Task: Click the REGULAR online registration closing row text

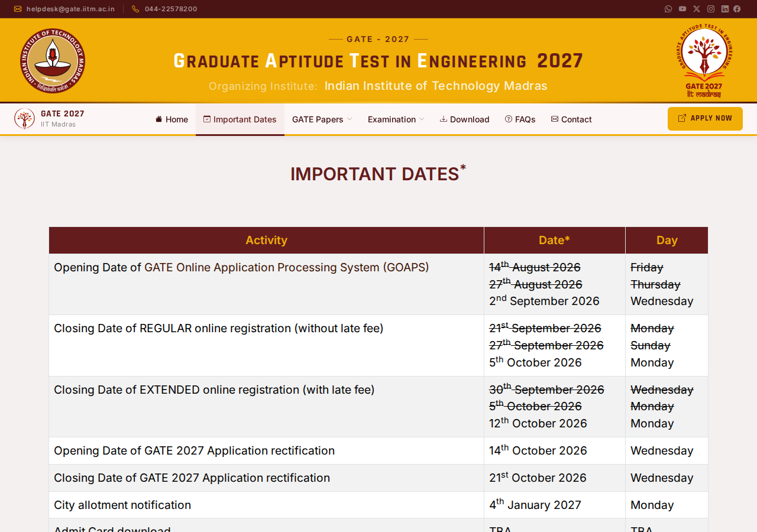Action: click(219, 328)
